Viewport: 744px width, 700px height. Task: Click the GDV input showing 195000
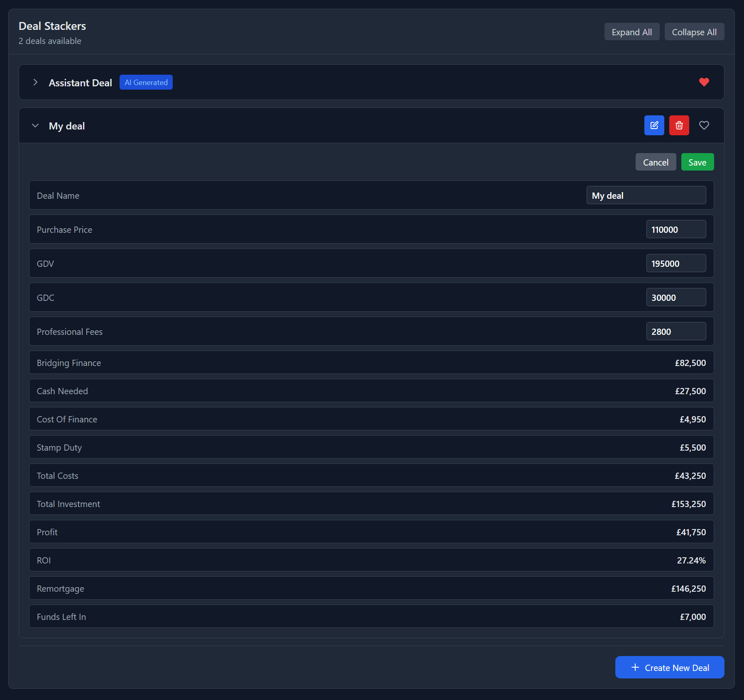pos(676,263)
